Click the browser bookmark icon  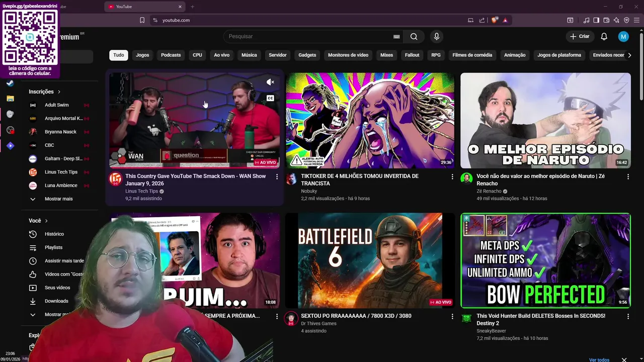[x=142, y=20]
